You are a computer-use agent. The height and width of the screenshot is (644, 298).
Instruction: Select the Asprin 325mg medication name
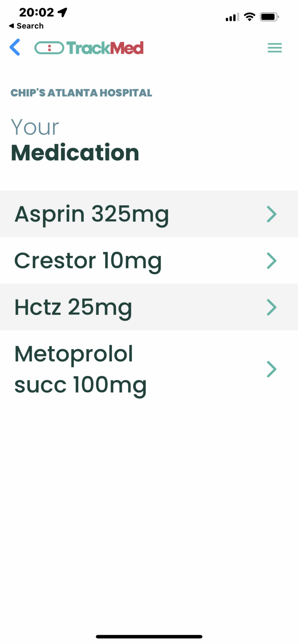click(92, 214)
